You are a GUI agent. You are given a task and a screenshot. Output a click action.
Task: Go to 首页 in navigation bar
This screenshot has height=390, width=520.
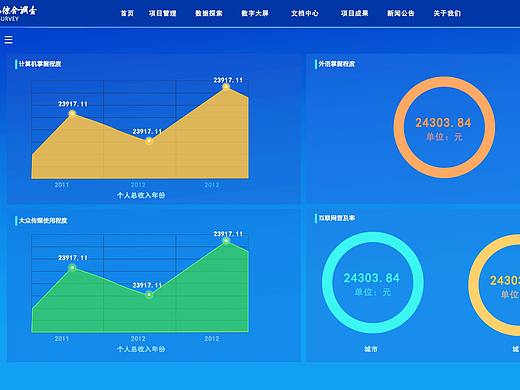coord(127,13)
